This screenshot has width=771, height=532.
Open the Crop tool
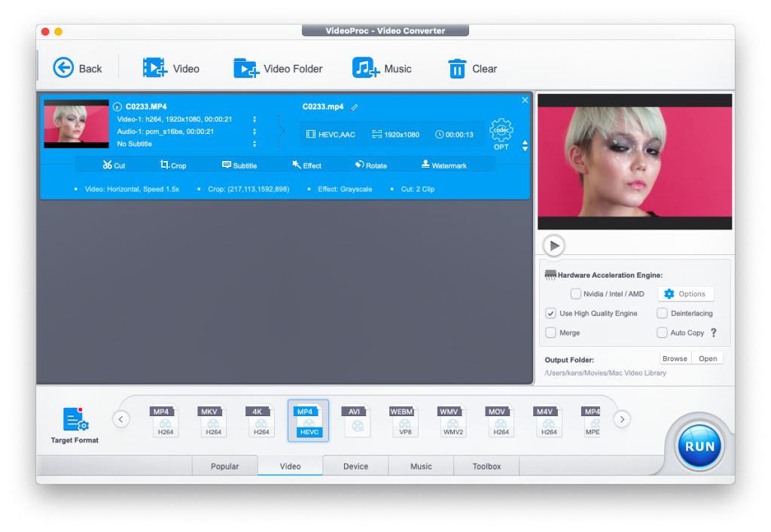173,165
